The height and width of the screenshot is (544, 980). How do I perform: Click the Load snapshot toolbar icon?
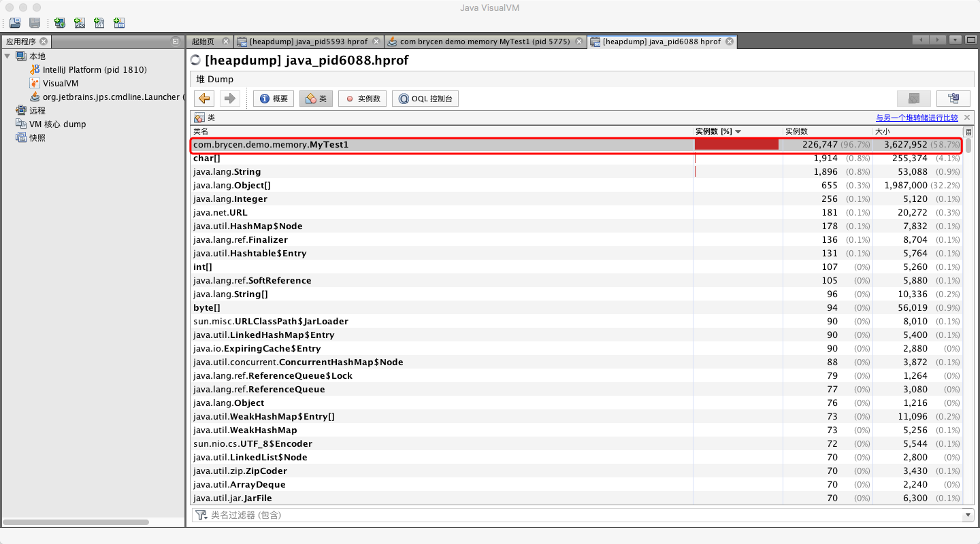tap(14, 23)
